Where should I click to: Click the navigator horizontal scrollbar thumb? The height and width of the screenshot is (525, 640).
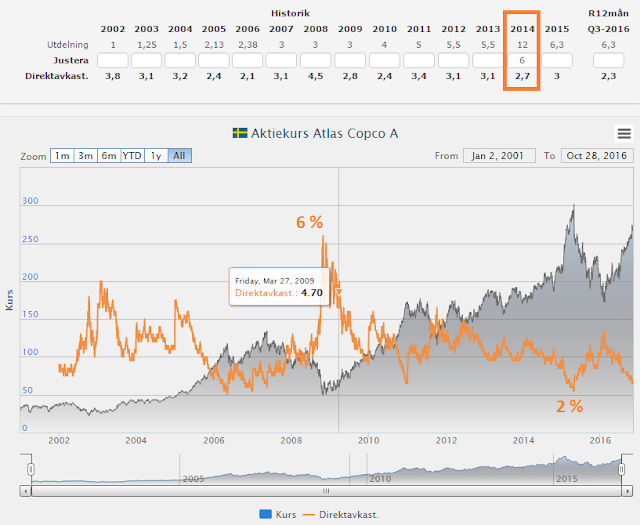click(326, 491)
